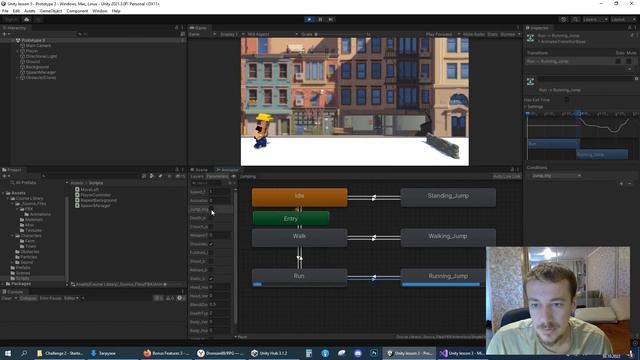Remove condition with minus button

tap(629, 184)
